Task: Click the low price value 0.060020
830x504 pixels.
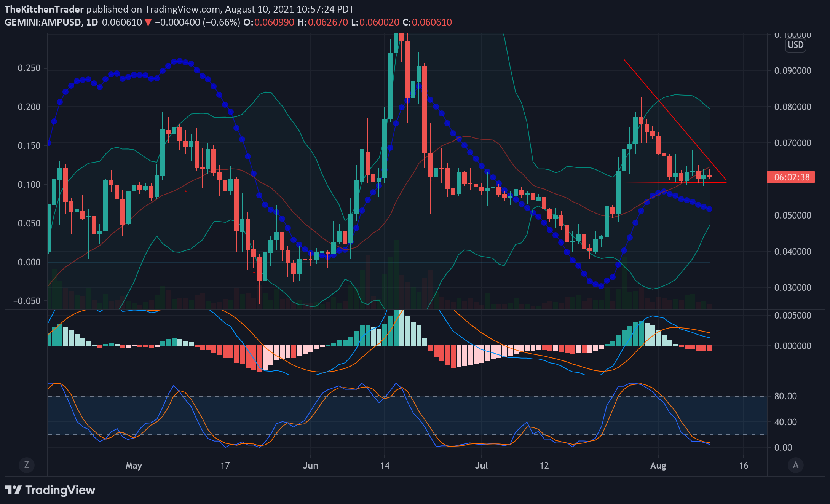Action: pyautogui.click(x=379, y=22)
